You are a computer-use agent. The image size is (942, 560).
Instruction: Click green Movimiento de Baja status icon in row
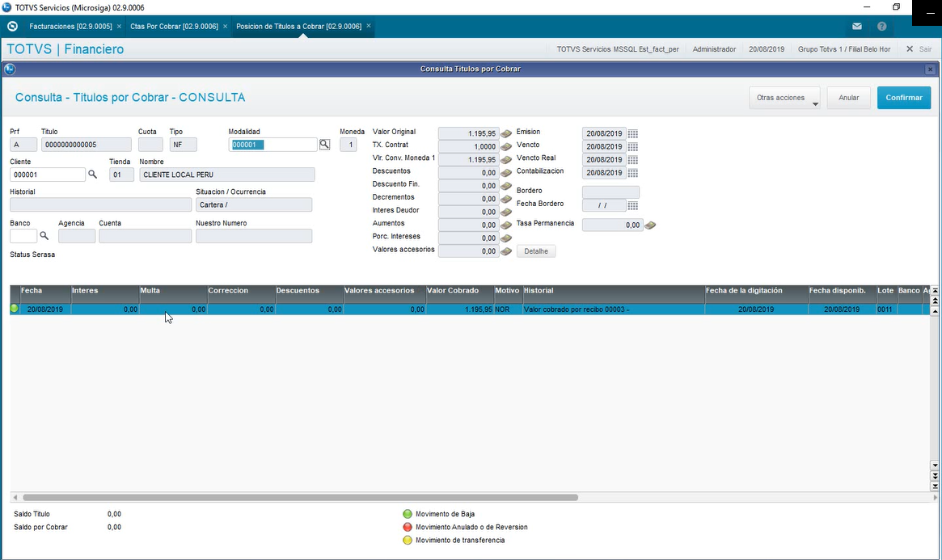click(15, 309)
